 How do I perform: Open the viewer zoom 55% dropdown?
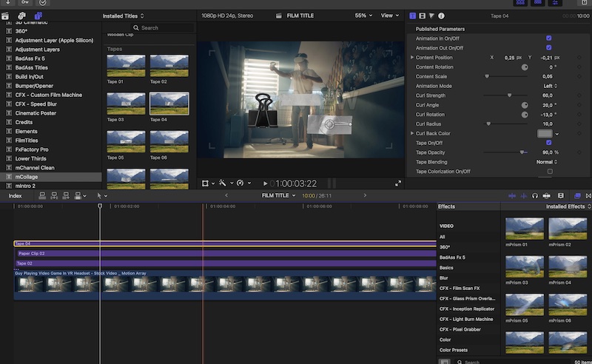coord(363,16)
